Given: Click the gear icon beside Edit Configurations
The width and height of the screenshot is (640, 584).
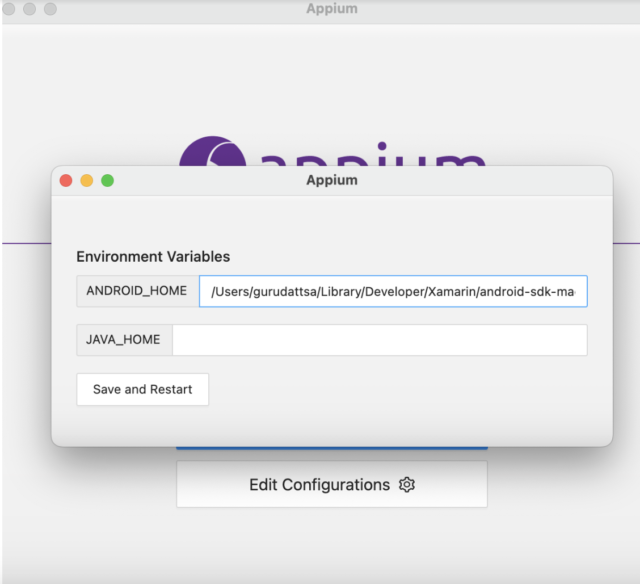Looking at the screenshot, I should pyautogui.click(x=407, y=485).
